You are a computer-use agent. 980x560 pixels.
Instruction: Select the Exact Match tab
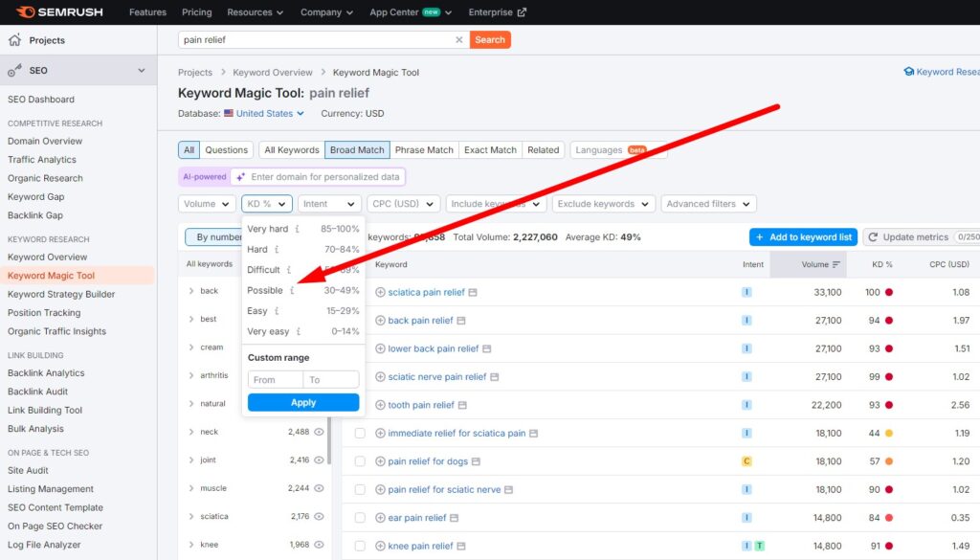click(490, 150)
